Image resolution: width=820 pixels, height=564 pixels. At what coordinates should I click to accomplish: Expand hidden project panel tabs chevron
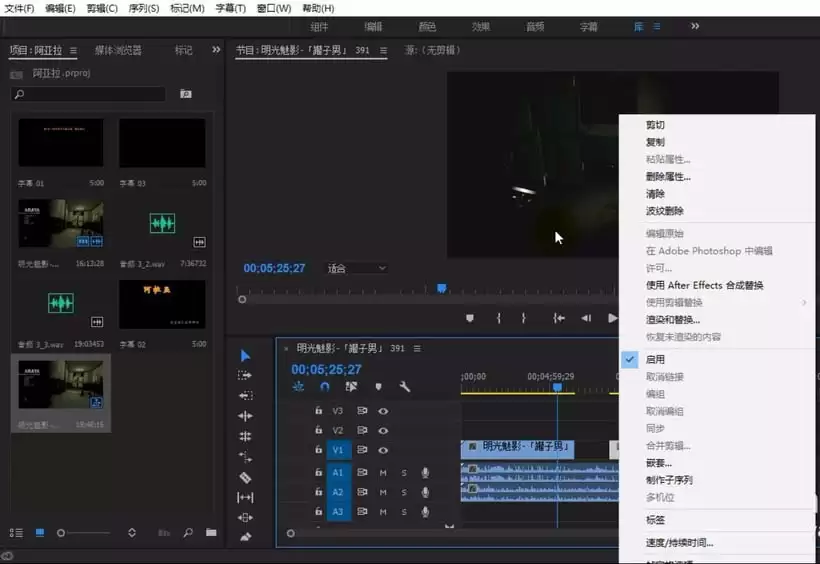click(x=216, y=50)
